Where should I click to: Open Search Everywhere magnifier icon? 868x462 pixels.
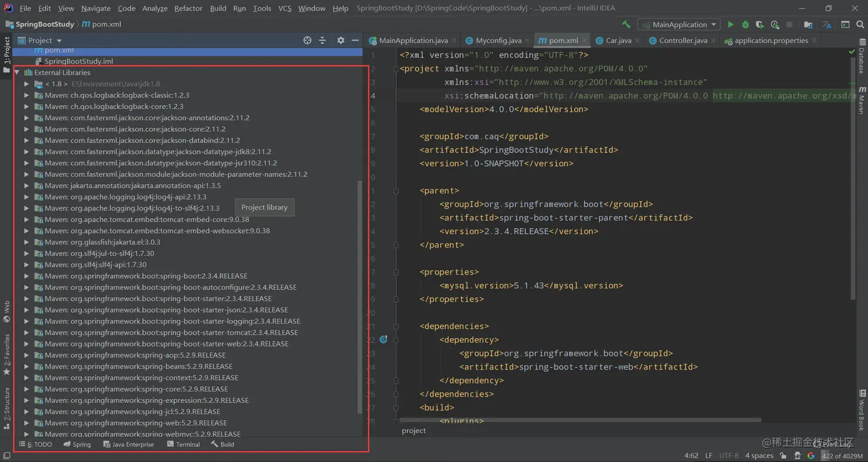[860, 25]
